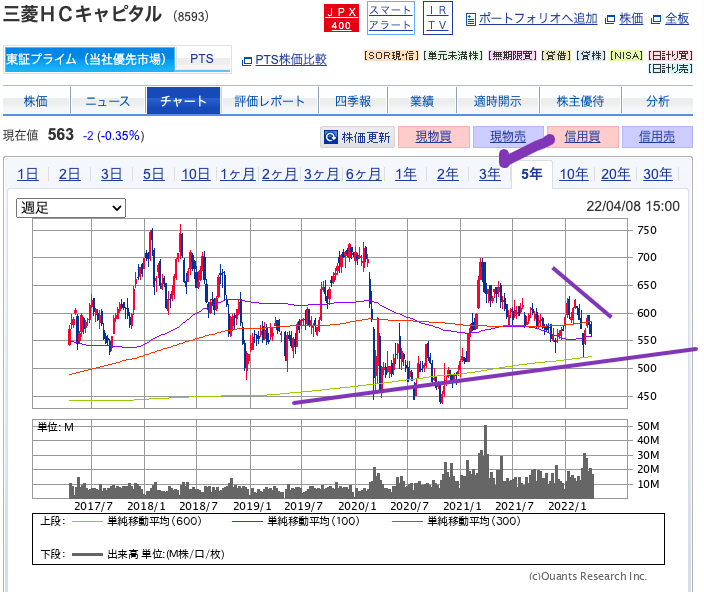Screen dimensions: 704x592
Task: Select the 10年 chart period
Action: pyautogui.click(x=574, y=174)
